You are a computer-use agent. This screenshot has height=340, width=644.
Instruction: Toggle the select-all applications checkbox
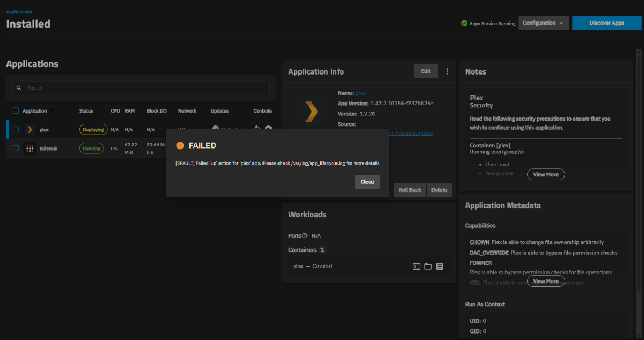point(16,111)
